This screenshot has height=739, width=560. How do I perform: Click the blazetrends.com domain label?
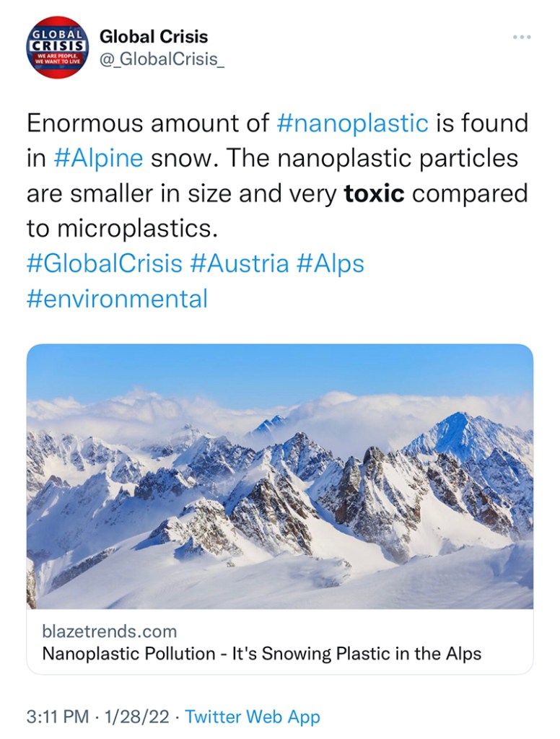109,631
